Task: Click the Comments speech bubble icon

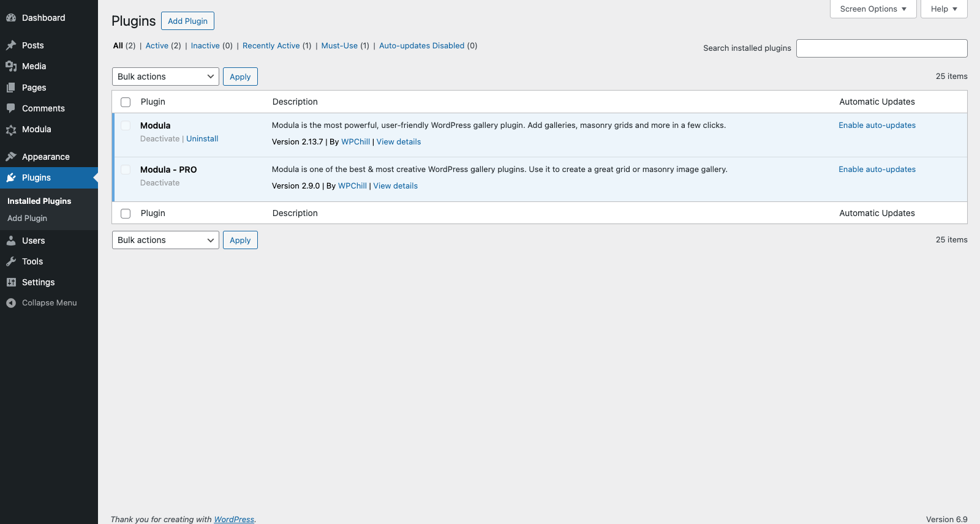Action: pos(11,108)
